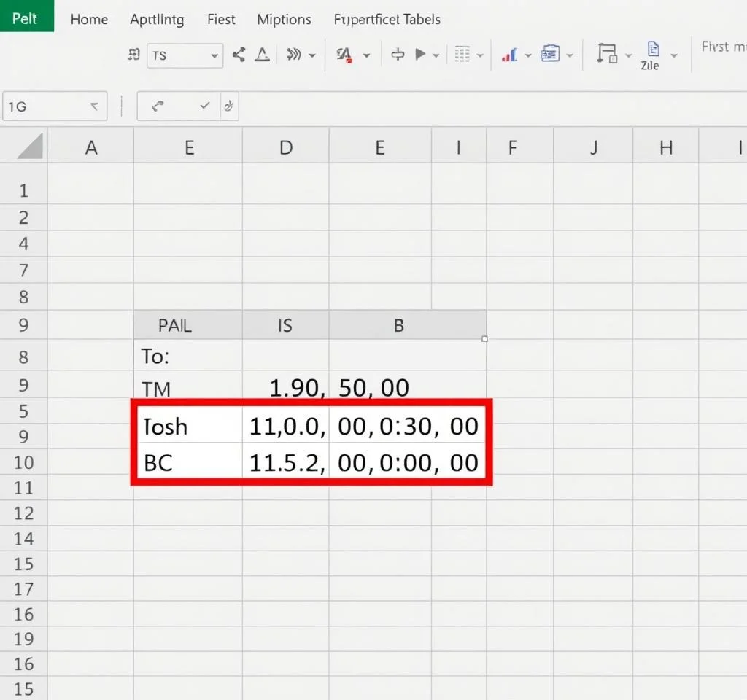Image resolution: width=747 pixels, height=700 pixels.
Task: Click the bar chart icon in toolbar
Action: (509, 55)
